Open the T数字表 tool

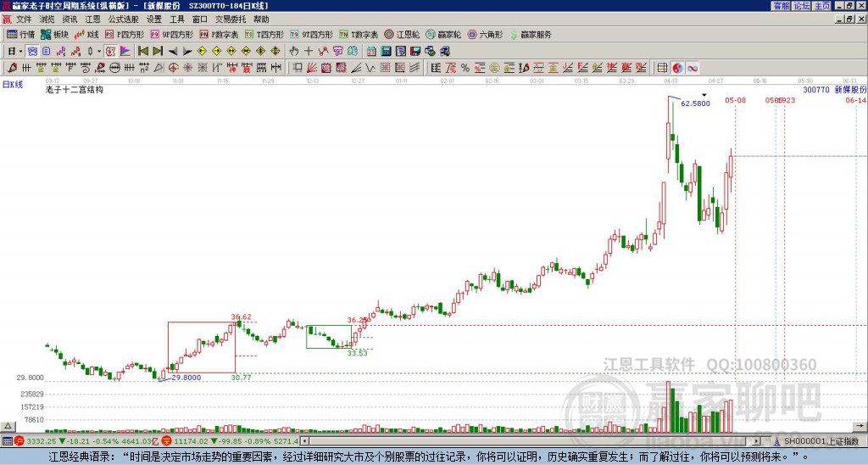click(x=359, y=34)
